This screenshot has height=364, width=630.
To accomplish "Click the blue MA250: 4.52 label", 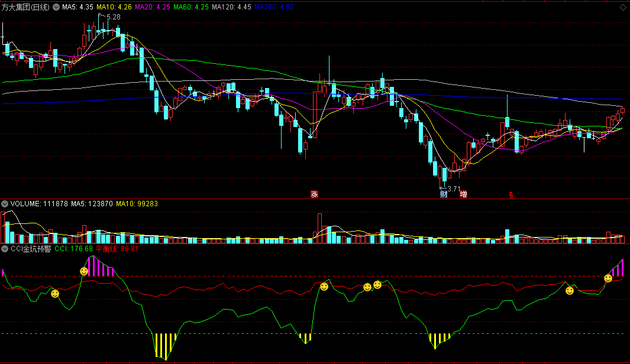I will (274, 7).
